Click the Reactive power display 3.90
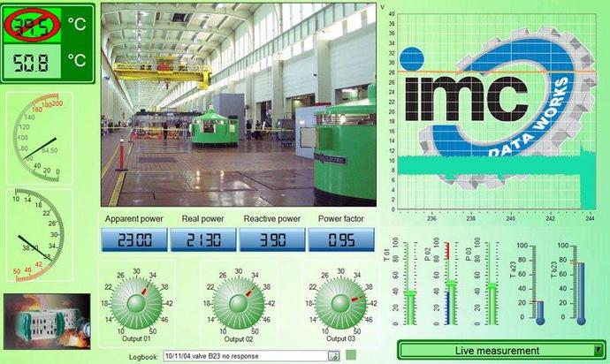 (x=272, y=240)
